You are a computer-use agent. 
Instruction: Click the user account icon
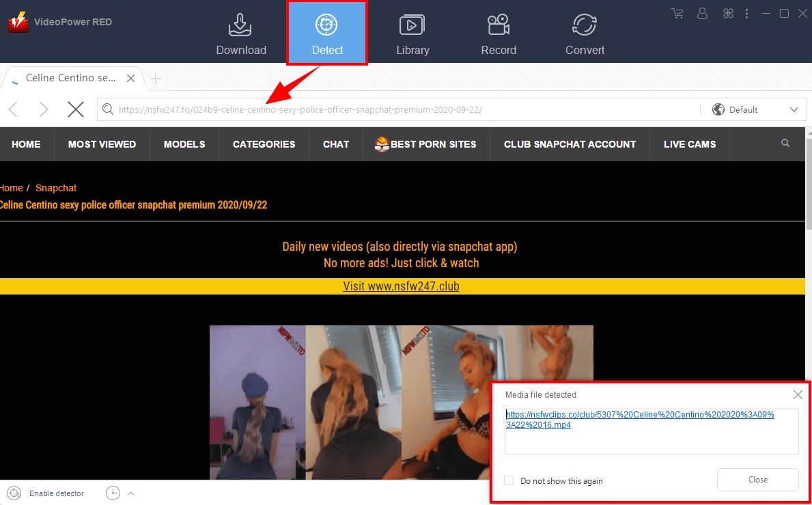coord(702,14)
